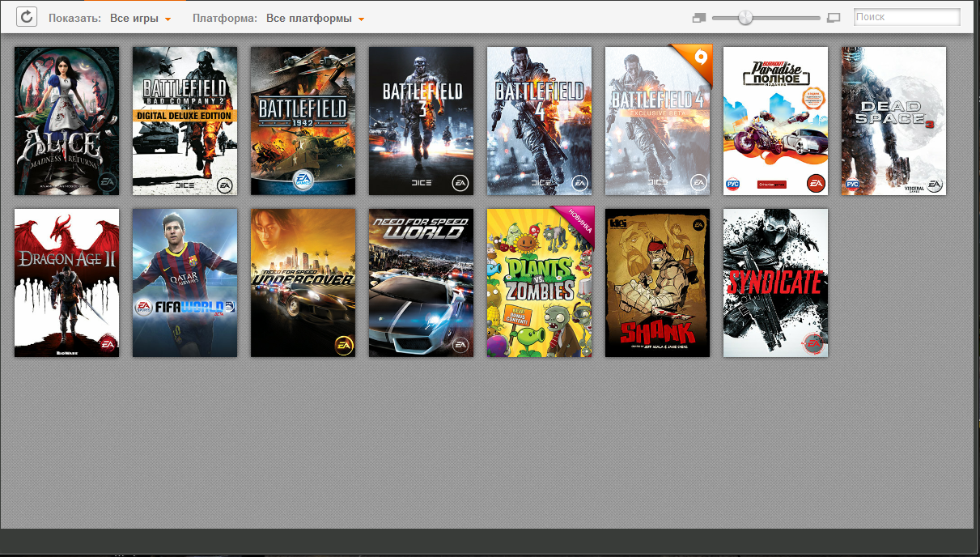
Task: Click the 'Поиск' search field
Action: tap(906, 17)
